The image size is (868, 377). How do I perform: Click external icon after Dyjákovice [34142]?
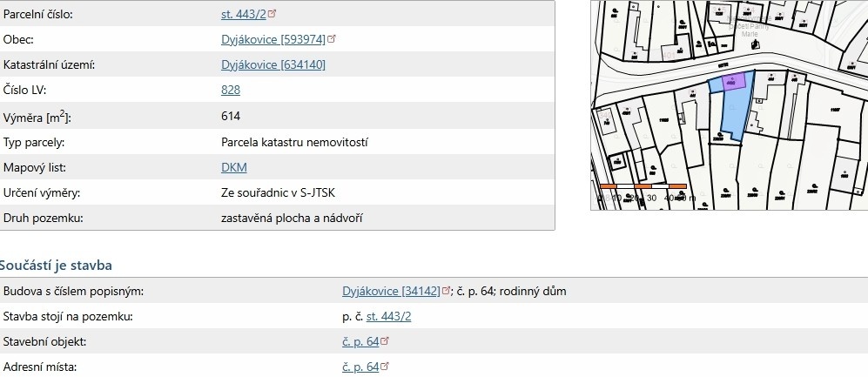coord(446,290)
